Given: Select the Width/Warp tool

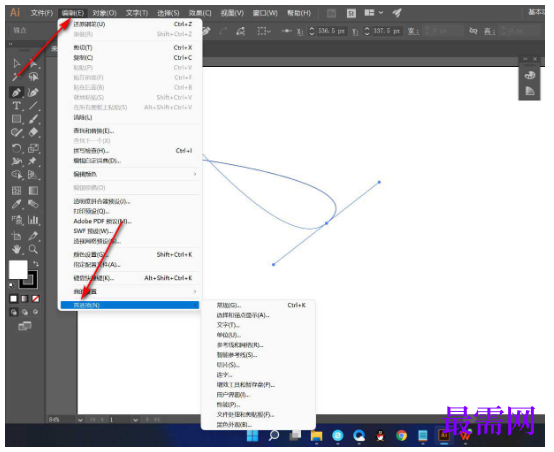Looking at the screenshot, I should (x=16, y=161).
